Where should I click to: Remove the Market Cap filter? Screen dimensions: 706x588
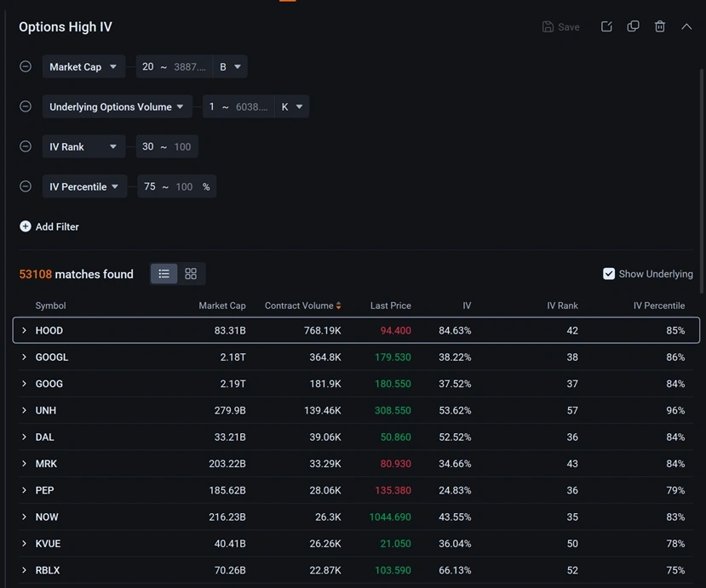(26, 66)
